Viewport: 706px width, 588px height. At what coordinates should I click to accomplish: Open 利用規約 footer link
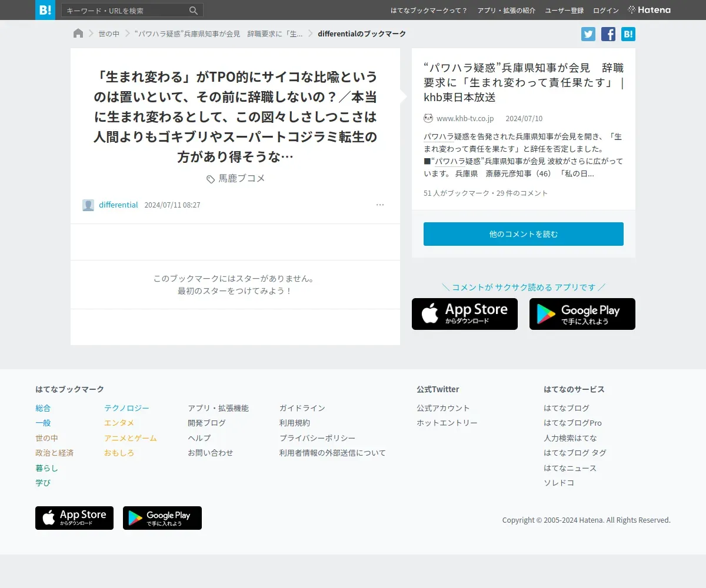coord(295,423)
